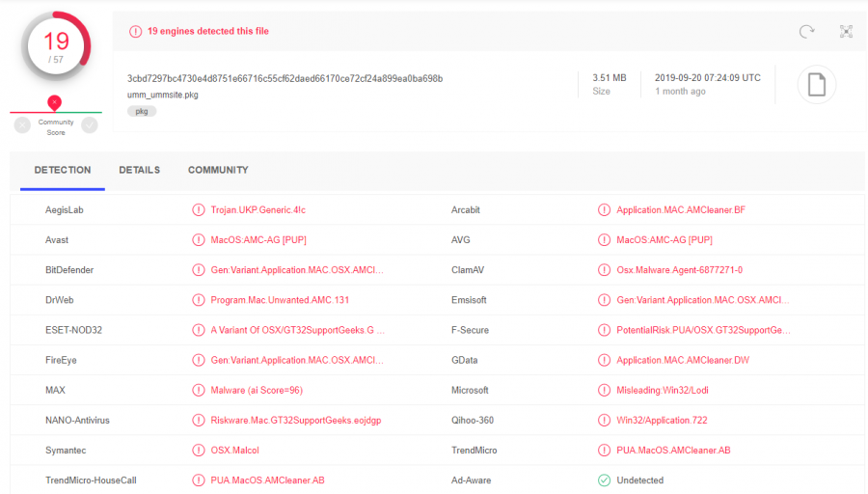Click warning icon in GData row
868x494 pixels.
click(604, 360)
